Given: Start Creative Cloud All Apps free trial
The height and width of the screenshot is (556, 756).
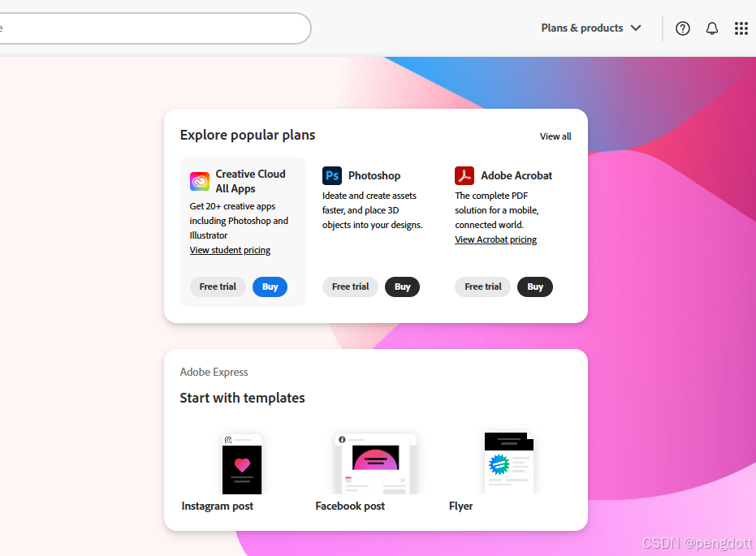Looking at the screenshot, I should click(218, 287).
